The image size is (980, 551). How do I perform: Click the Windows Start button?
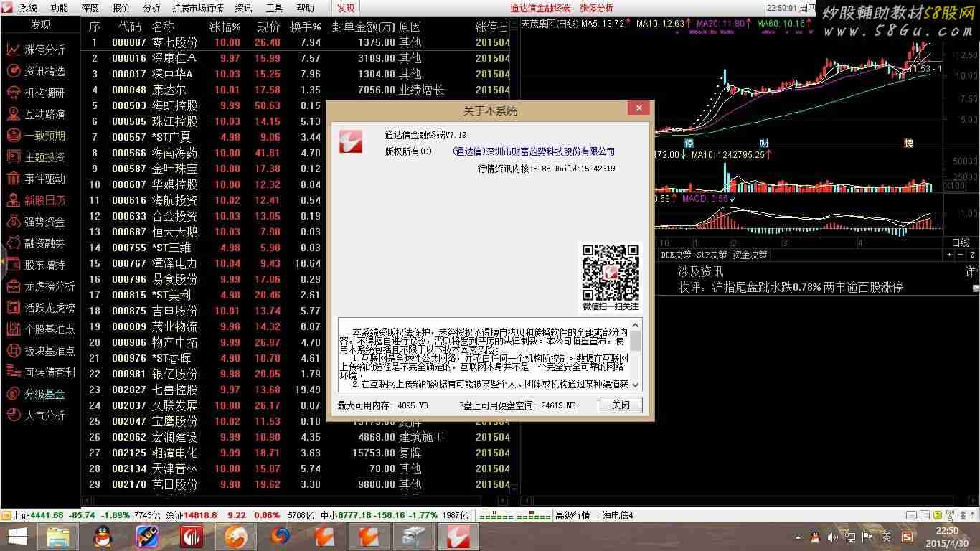click(17, 536)
